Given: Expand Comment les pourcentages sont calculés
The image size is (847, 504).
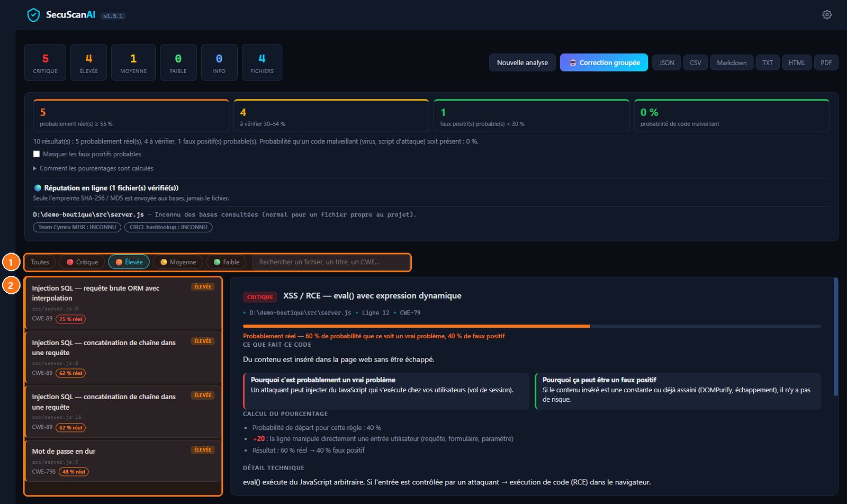Looking at the screenshot, I should tap(93, 168).
